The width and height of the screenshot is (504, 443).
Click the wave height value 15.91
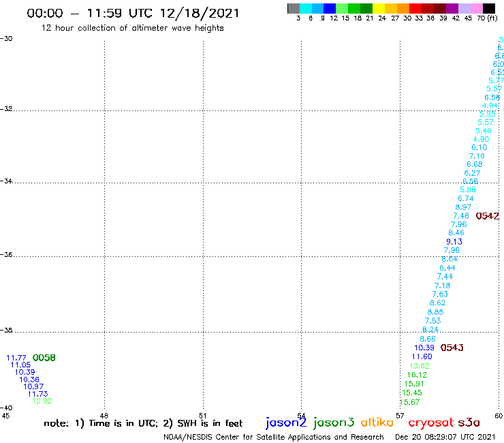414,384
